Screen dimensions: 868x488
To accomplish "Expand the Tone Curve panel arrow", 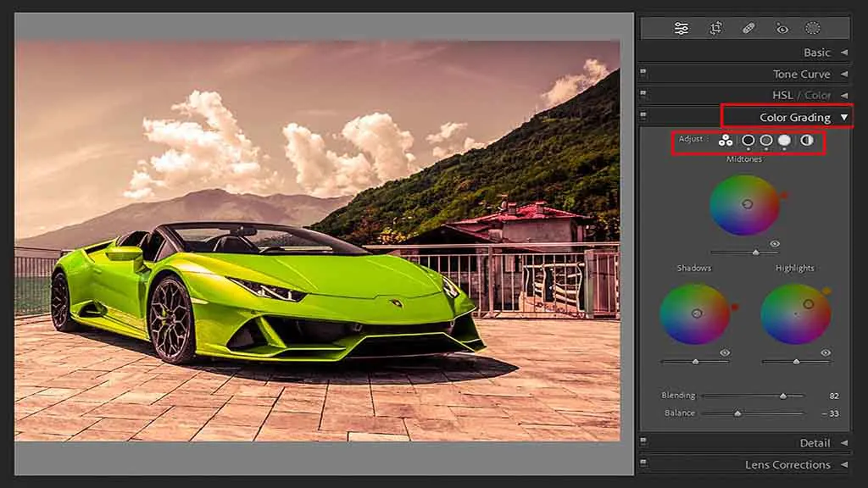I will coord(844,75).
